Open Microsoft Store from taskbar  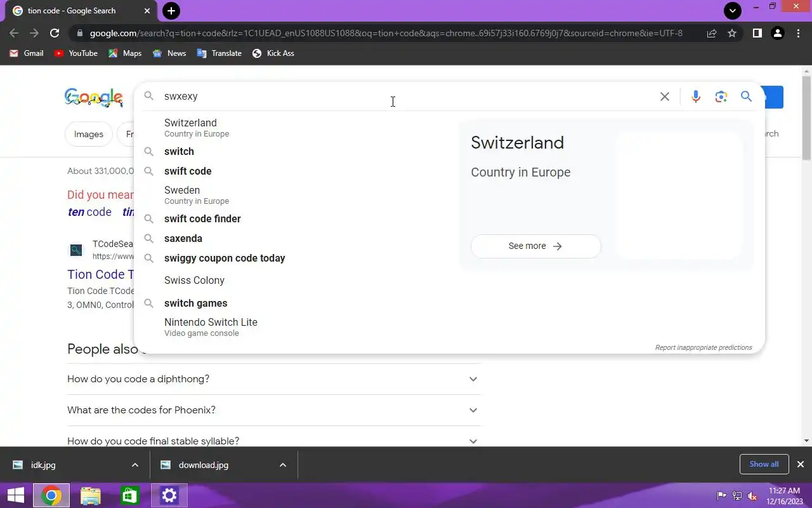(129, 495)
